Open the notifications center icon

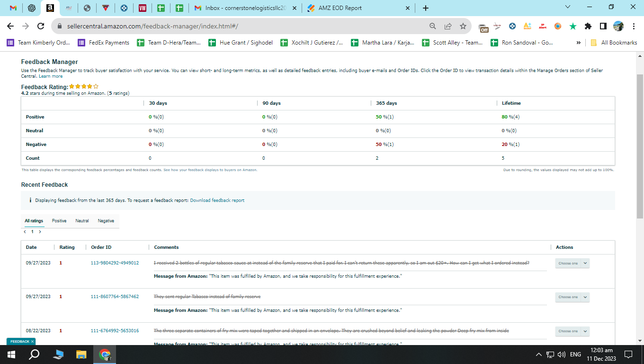click(x=628, y=355)
